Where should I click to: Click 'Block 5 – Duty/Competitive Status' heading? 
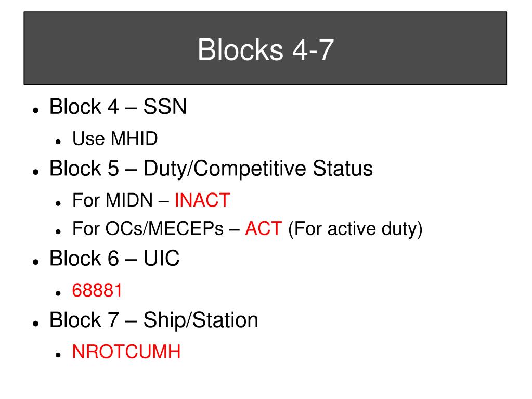tap(211, 169)
